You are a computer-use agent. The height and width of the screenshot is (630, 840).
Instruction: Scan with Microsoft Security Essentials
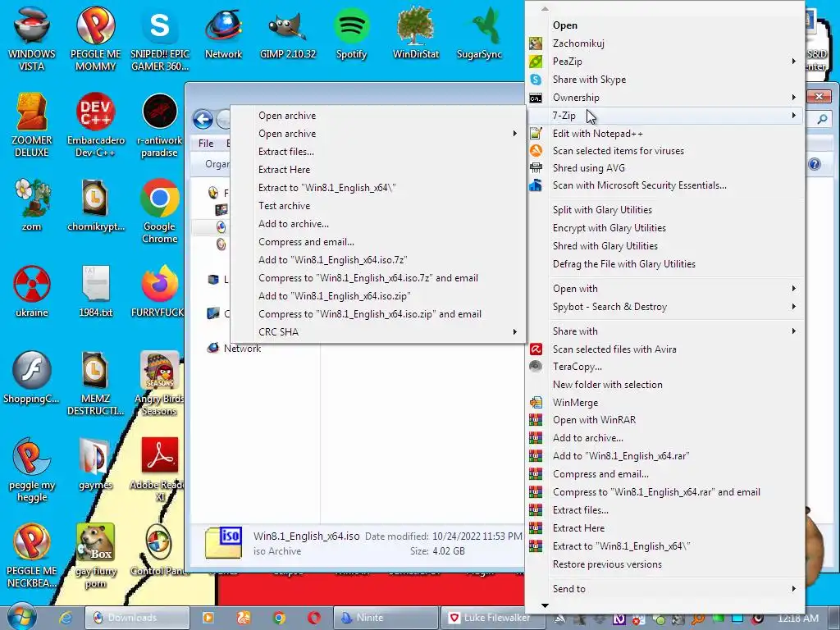click(640, 185)
